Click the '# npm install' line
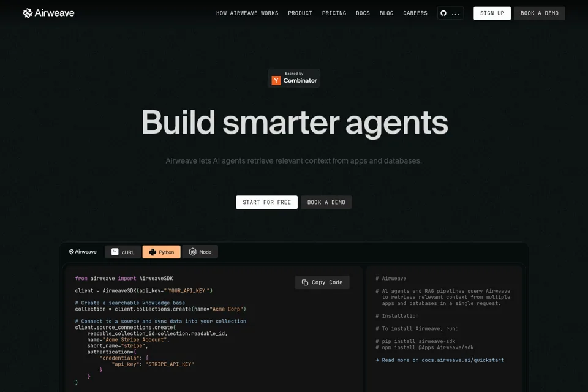This screenshot has height=392, width=588. point(424,347)
